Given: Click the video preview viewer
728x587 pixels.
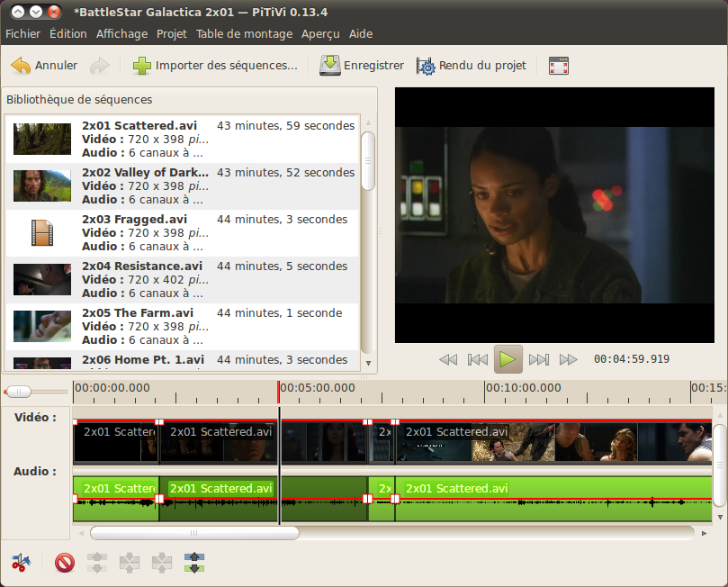Looking at the screenshot, I should (x=554, y=215).
